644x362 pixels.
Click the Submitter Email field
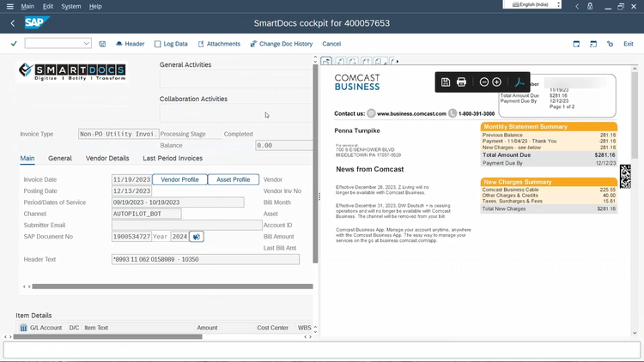[187, 225]
